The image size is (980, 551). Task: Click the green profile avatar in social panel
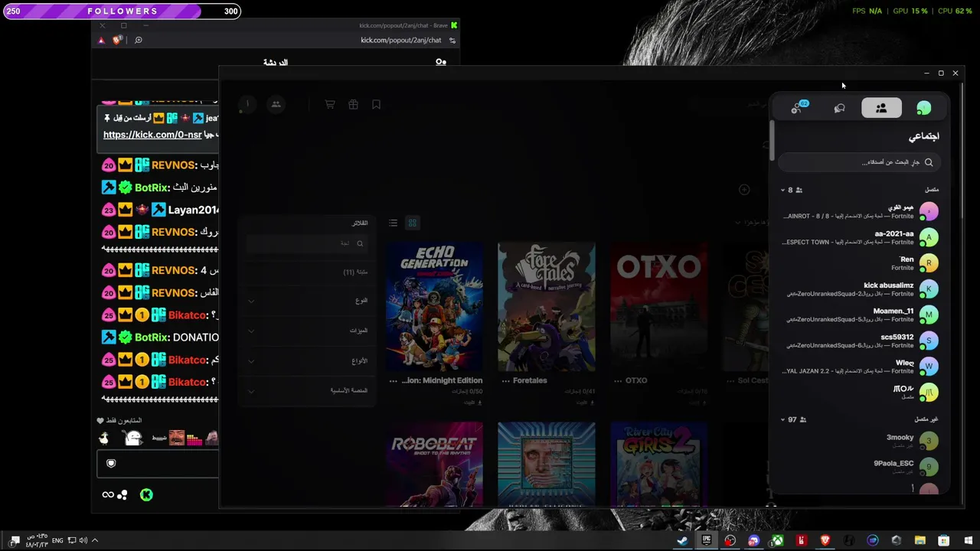924,108
